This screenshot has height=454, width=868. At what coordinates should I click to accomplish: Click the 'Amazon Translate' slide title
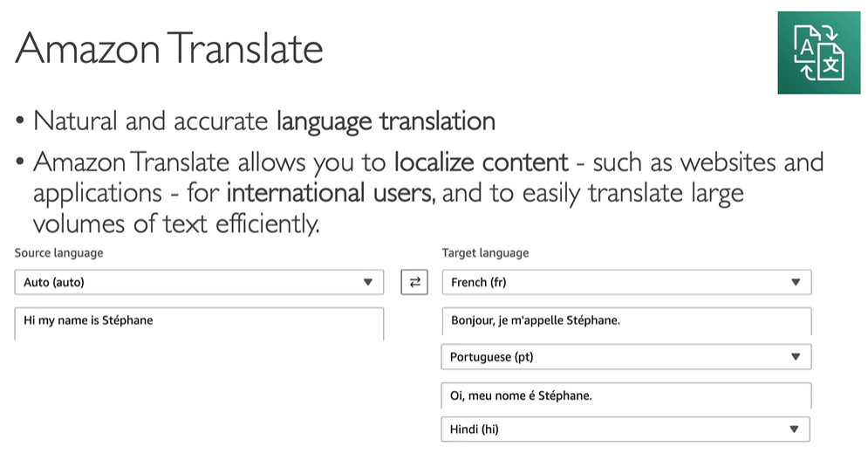tap(169, 49)
